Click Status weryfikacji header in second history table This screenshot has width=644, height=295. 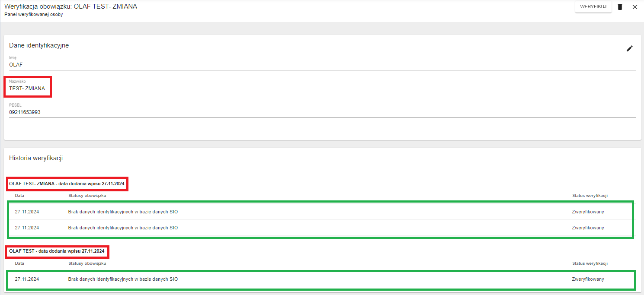590,263
